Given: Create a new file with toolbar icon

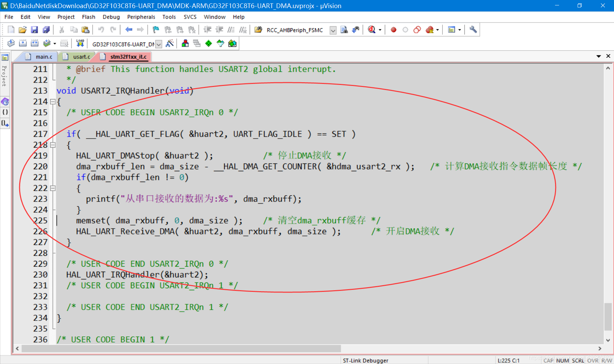Looking at the screenshot, I should pos(11,30).
